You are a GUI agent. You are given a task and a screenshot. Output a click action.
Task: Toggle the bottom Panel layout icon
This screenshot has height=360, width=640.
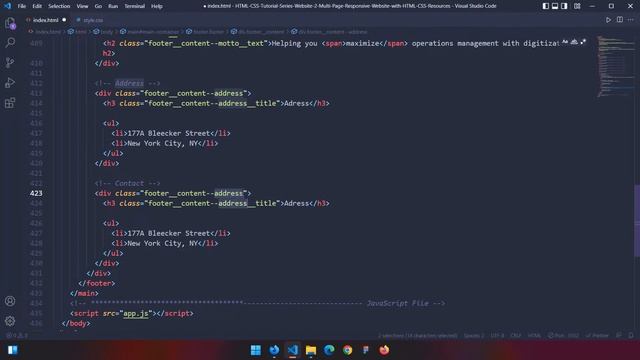click(x=555, y=6)
